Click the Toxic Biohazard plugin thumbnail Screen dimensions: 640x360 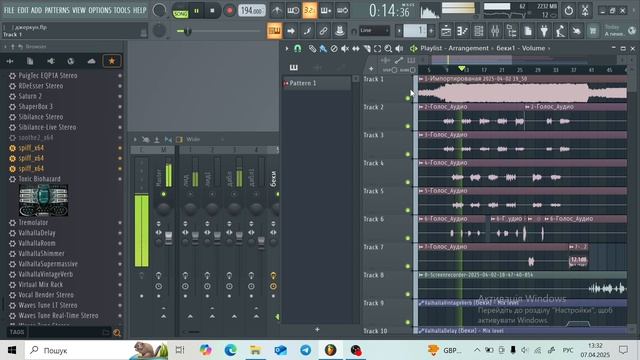tap(43, 200)
